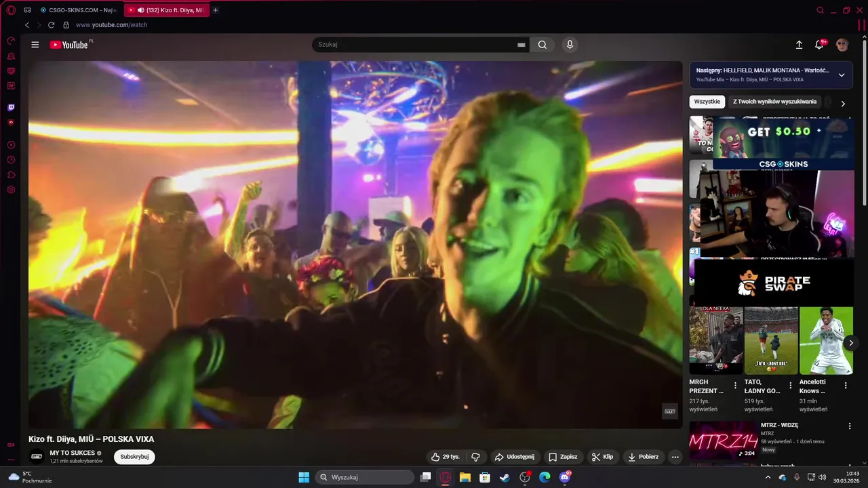Open YouTube create/upload icon
Screen dimensions: 868x488
pos(799,45)
